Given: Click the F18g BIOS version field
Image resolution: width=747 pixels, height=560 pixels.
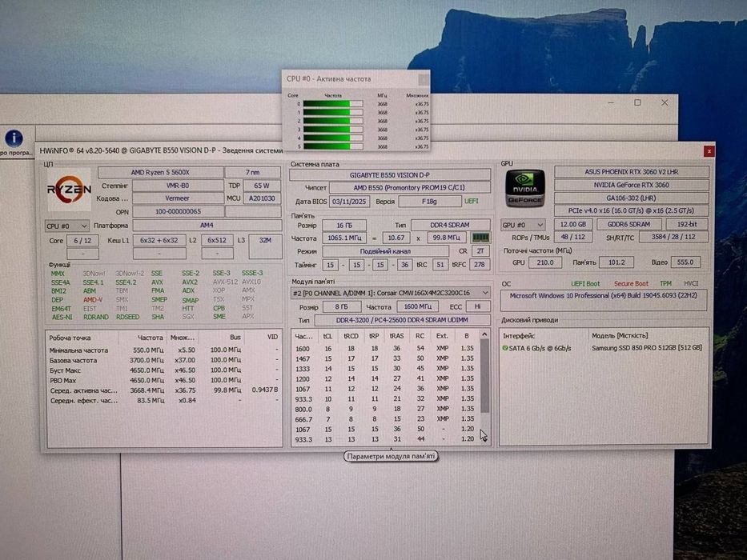Looking at the screenshot, I should pyautogui.click(x=430, y=202).
